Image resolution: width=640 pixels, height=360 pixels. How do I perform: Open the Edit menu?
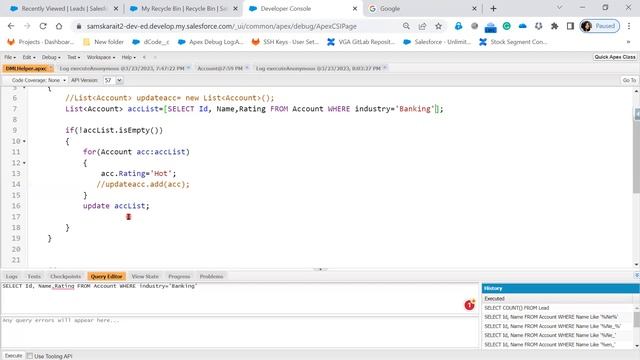[x=29, y=57]
